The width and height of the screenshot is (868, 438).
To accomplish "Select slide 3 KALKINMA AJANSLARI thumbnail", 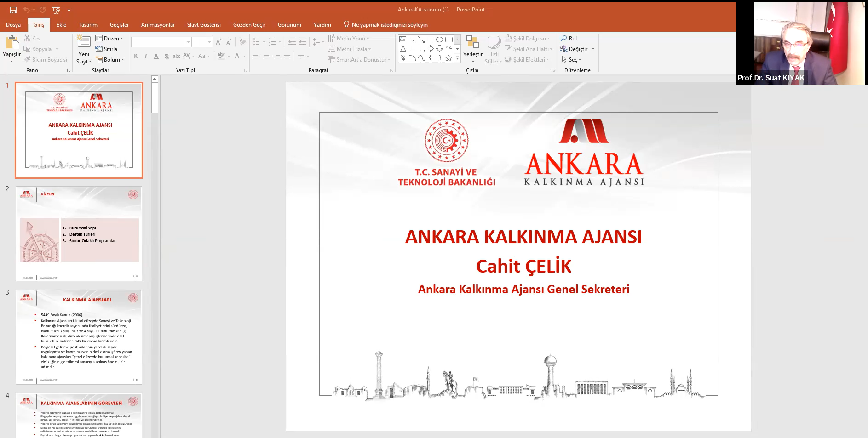I will point(79,337).
